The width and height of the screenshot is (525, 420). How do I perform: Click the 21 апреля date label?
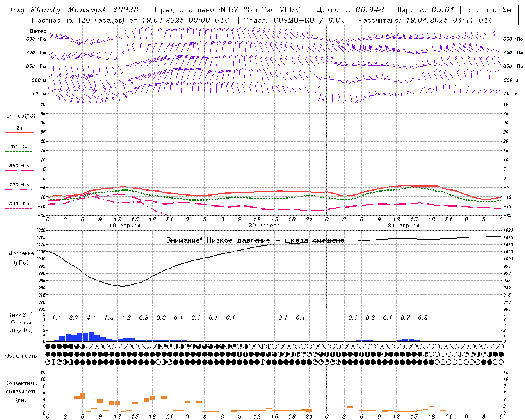tap(404, 226)
